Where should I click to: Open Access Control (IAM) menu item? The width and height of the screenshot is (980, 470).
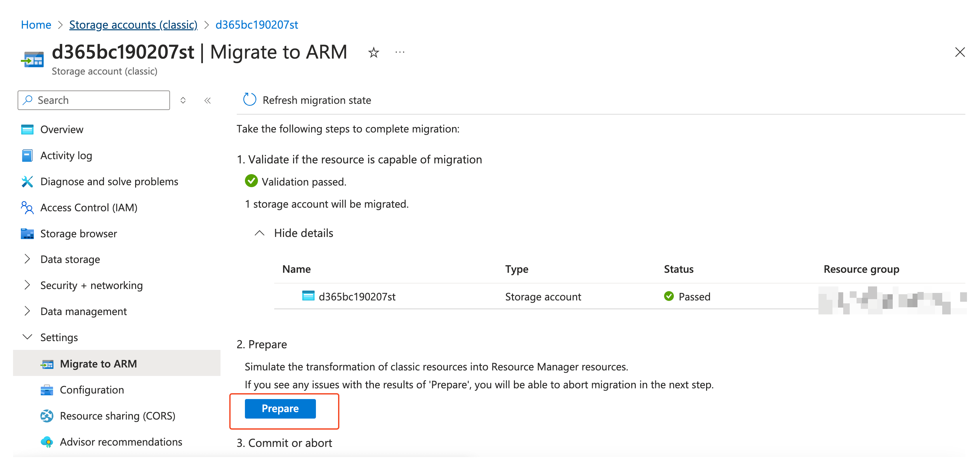click(x=89, y=208)
